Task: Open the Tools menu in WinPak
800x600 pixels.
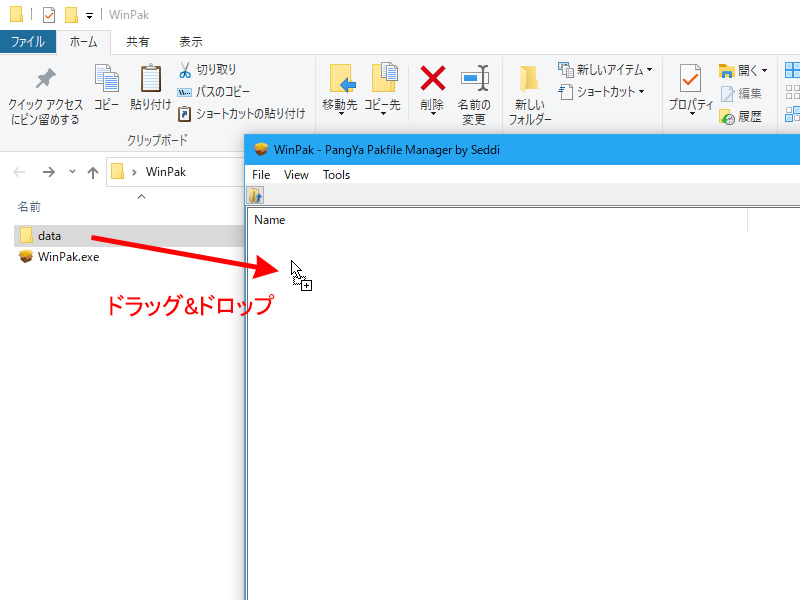Action: tap(336, 175)
